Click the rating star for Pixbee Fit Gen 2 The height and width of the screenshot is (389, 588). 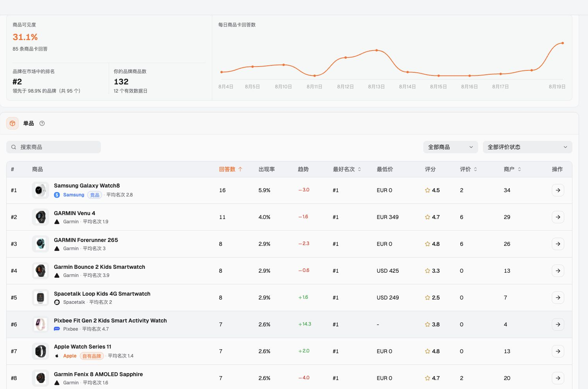pyautogui.click(x=428, y=324)
